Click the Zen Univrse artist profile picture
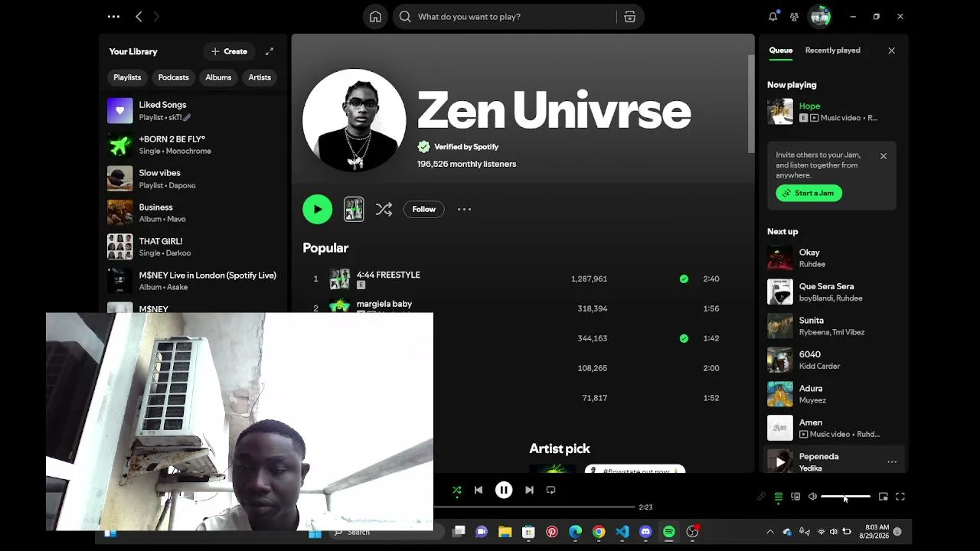This screenshot has width=980, height=551. tap(354, 120)
